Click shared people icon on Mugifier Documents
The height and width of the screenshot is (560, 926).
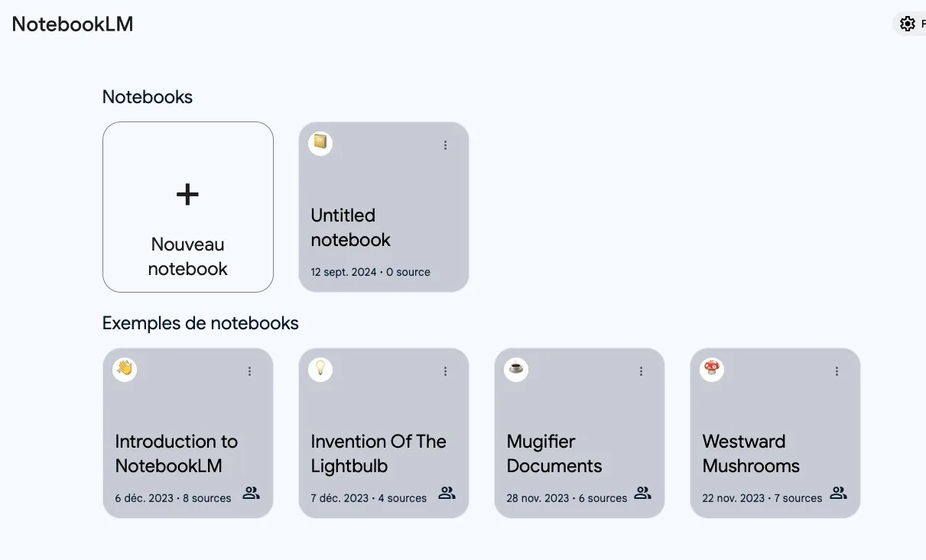[x=642, y=494]
